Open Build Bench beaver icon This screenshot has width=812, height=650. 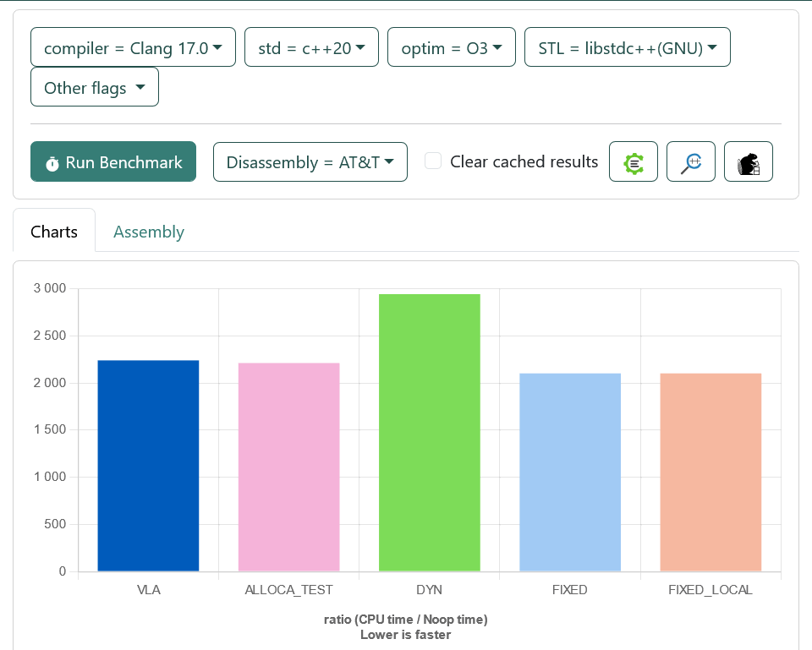pos(749,161)
